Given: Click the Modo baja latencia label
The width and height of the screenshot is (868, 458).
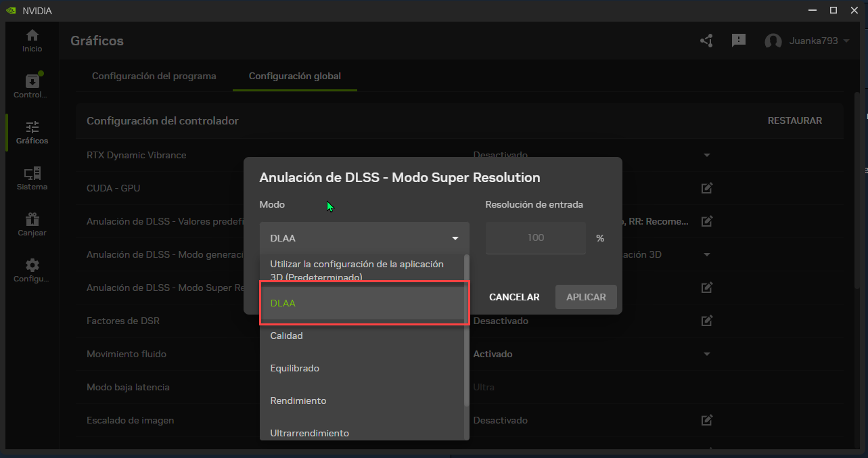Looking at the screenshot, I should tap(128, 387).
